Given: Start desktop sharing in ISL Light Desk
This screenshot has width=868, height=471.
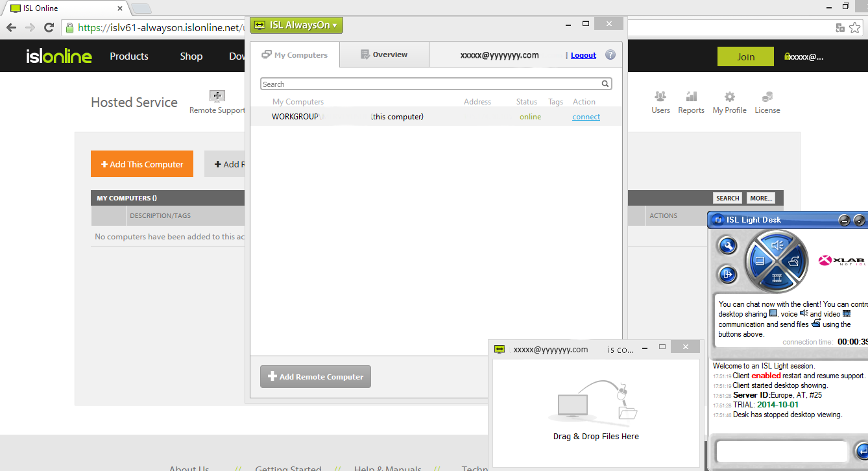Looking at the screenshot, I should click(760, 261).
